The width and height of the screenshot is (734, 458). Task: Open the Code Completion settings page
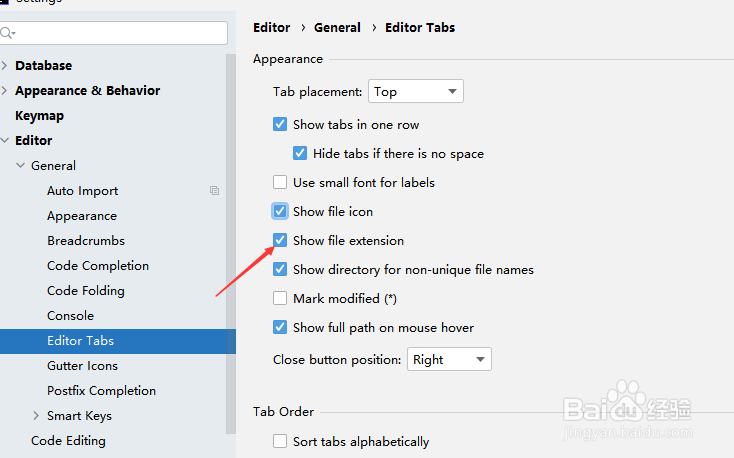(98, 266)
